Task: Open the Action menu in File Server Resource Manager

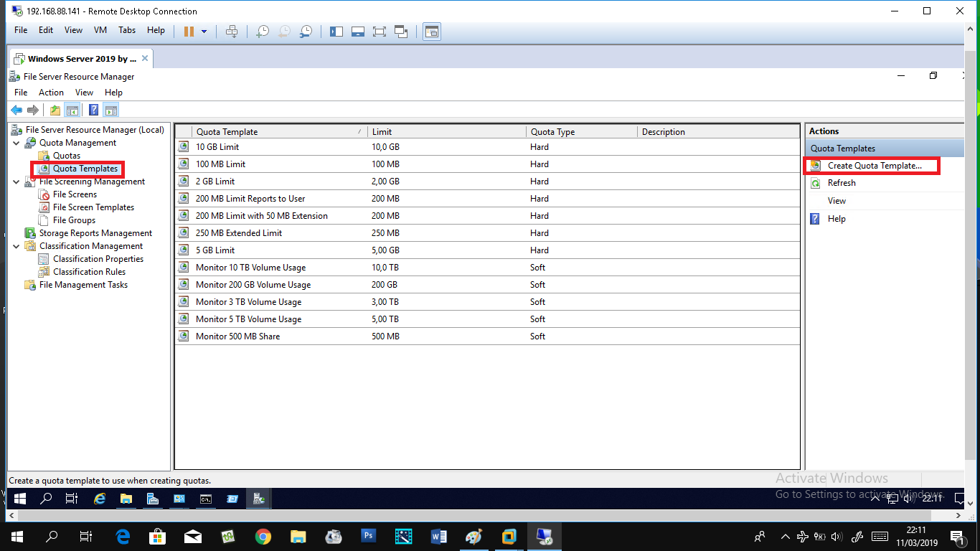Action: tap(51, 93)
